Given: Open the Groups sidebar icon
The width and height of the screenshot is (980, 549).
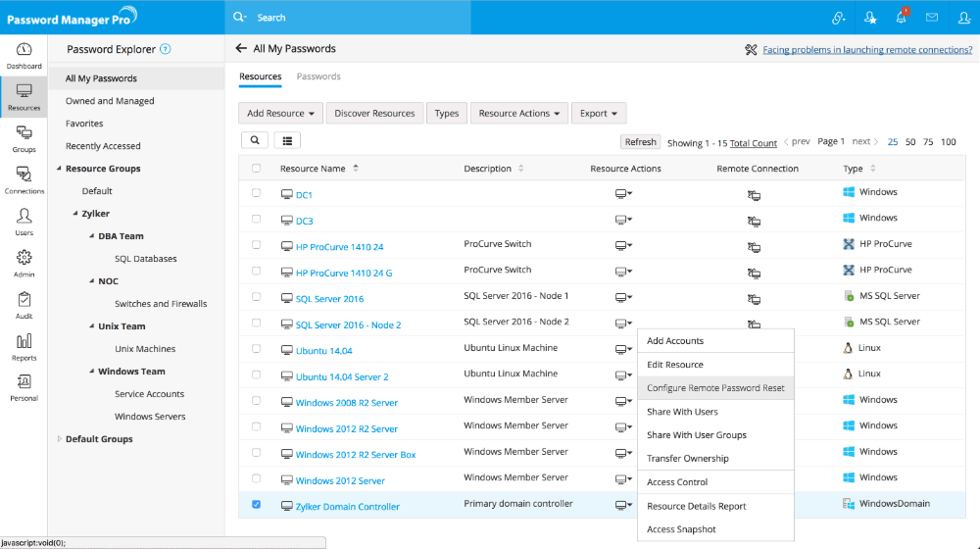Looking at the screenshot, I should (24, 138).
